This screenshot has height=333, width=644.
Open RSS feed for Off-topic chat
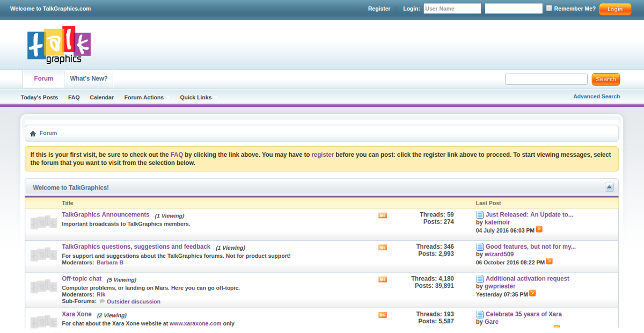tap(382, 279)
